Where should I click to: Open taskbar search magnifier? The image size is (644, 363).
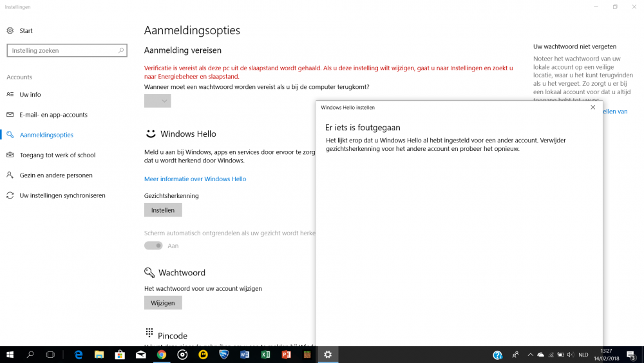pos(30,355)
